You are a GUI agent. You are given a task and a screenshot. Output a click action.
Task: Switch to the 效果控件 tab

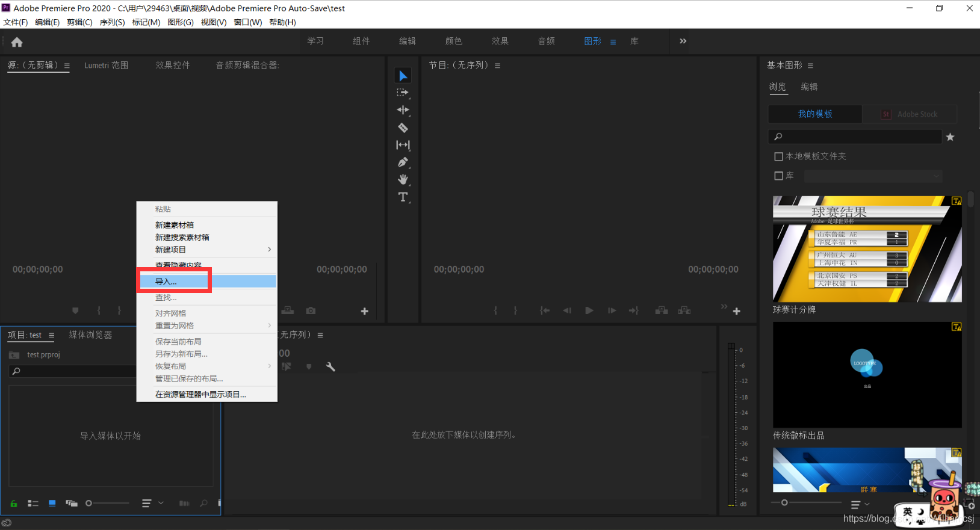[x=173, y=65]
